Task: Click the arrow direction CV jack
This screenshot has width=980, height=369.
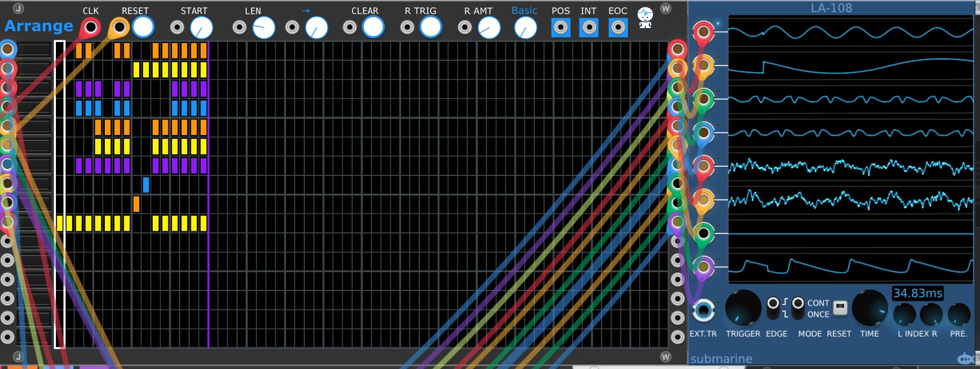Action: [x=292, y=27]
